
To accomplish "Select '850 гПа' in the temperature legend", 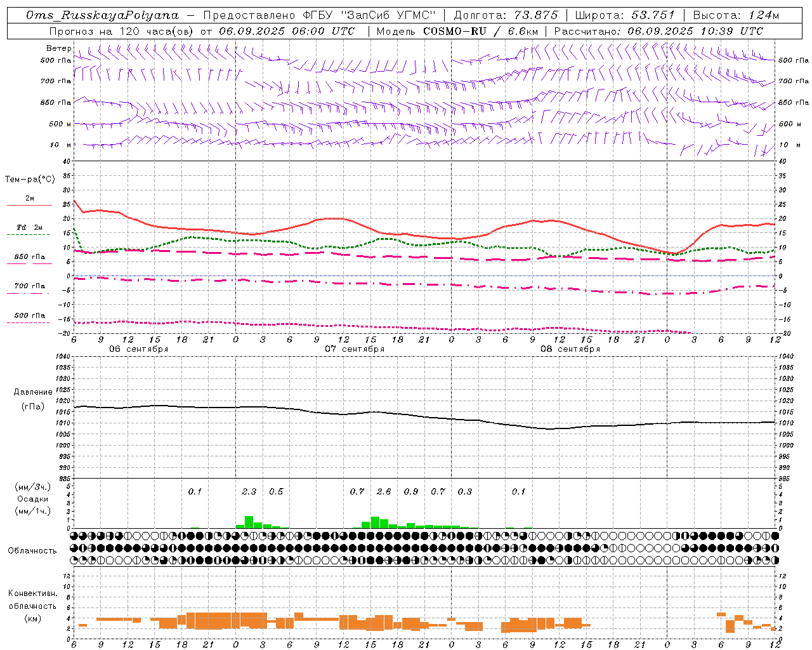I will point(30,257).
